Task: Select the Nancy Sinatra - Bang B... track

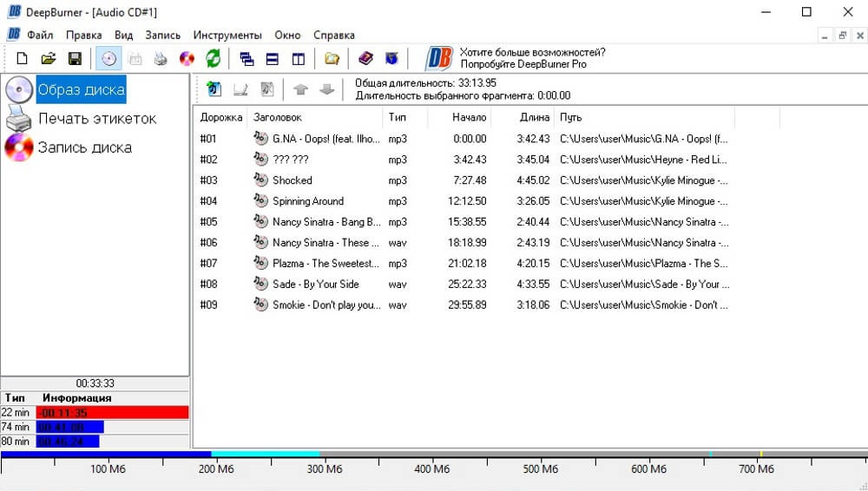Action: click(x=464, y=221)
